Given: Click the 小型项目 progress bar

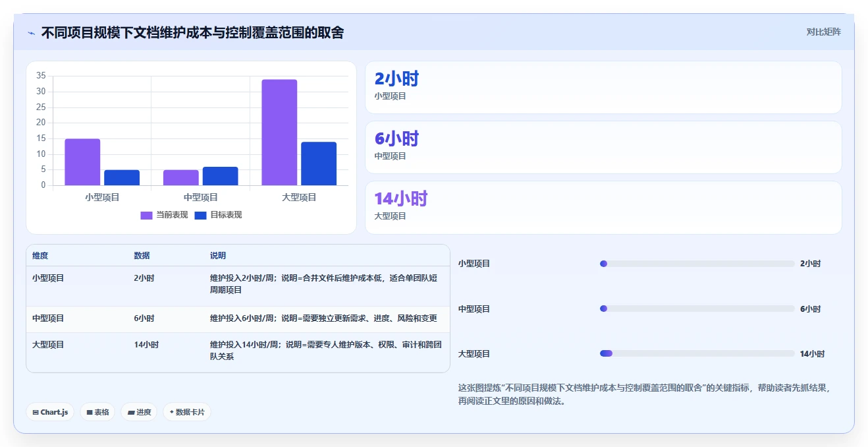Looking at the screenshot, I should 697,264.
